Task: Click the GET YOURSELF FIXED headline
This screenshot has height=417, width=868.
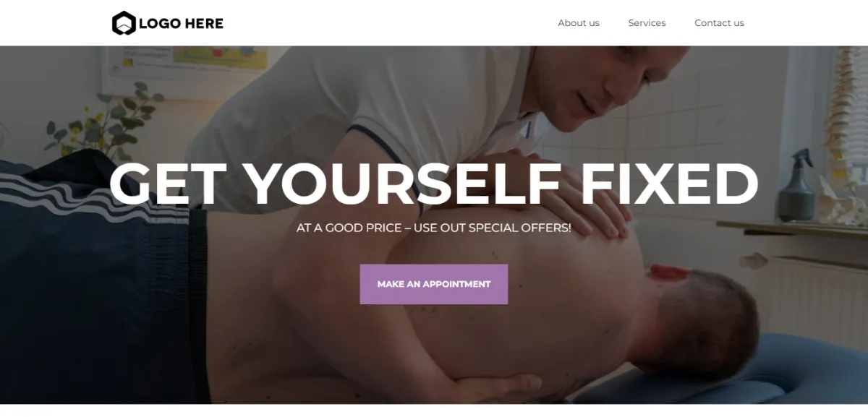Action: click(x=434, y=184)
